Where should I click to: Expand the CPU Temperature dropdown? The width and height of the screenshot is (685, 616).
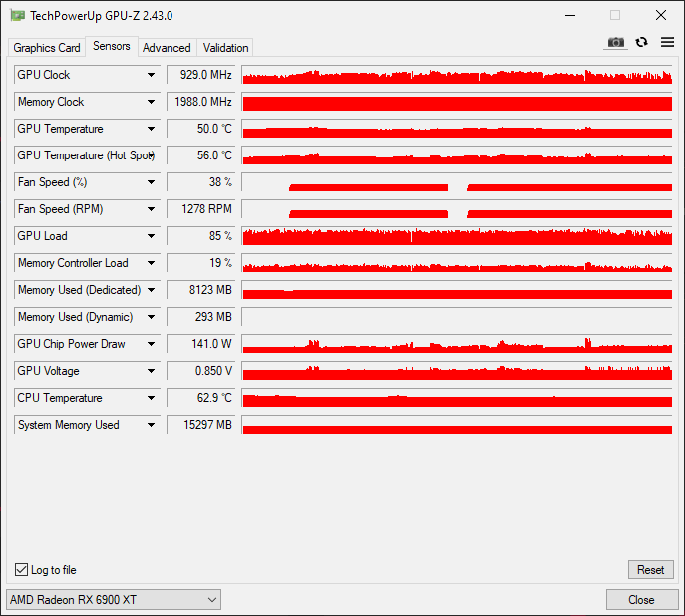click(x=151, y=398)
